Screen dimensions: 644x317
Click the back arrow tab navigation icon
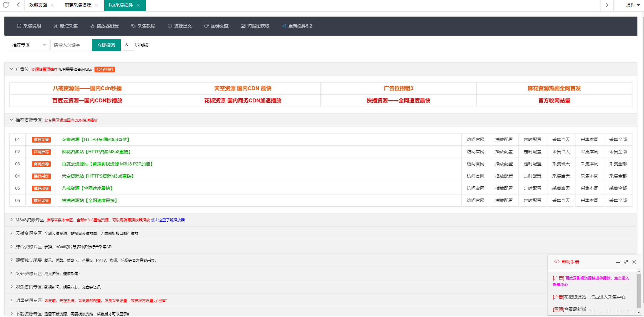18,5
